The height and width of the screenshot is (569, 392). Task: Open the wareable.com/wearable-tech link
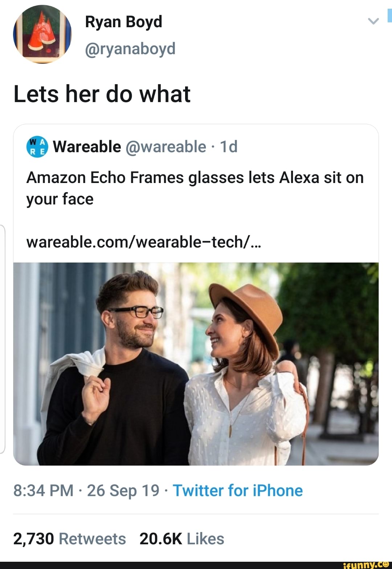[x=144, y=241]
